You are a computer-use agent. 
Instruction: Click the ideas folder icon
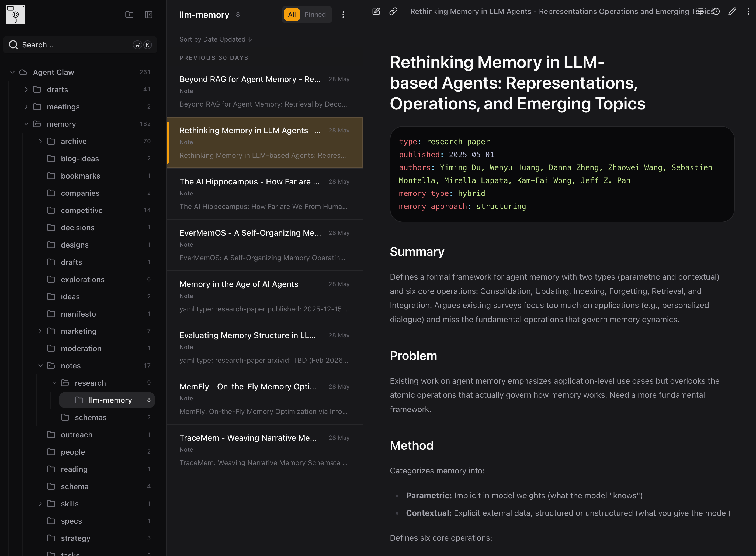(x=51, y=297)
